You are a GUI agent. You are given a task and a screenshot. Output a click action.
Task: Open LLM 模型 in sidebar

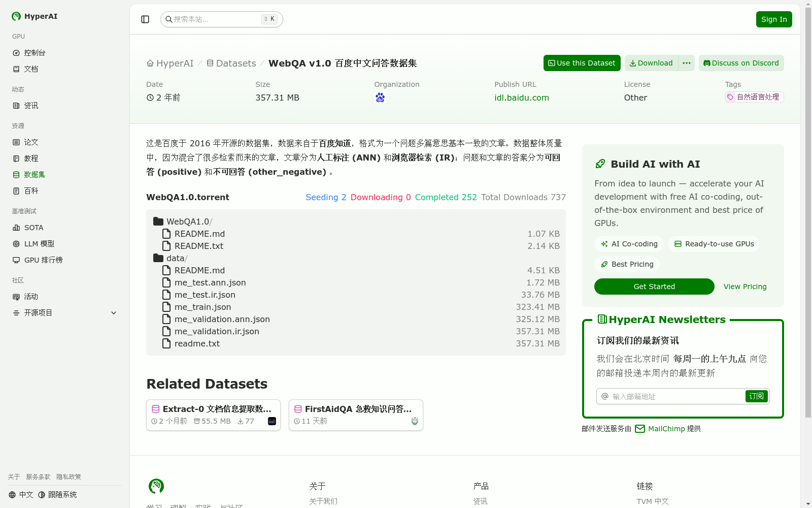(x=65, y=244)
